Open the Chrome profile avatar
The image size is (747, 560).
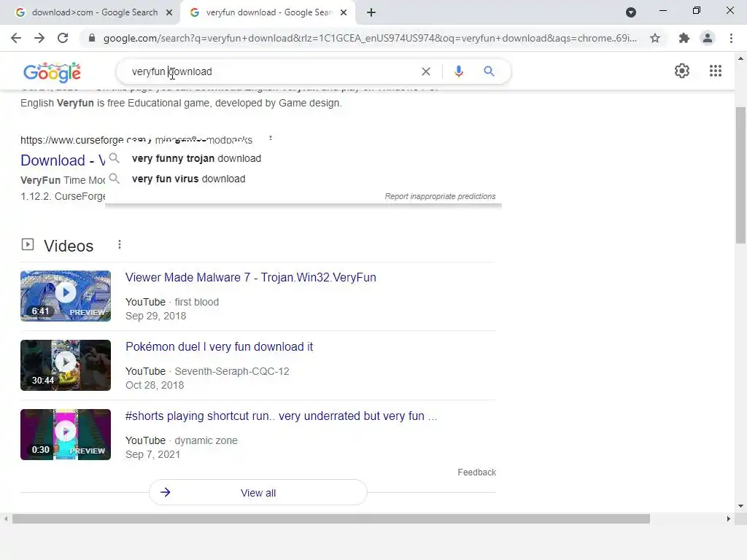pos(708,38)
